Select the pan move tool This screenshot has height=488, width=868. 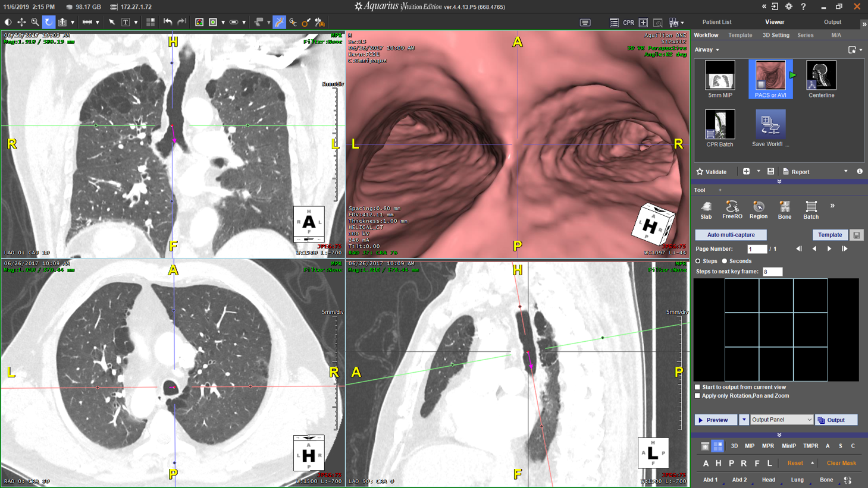click(21, 22)
